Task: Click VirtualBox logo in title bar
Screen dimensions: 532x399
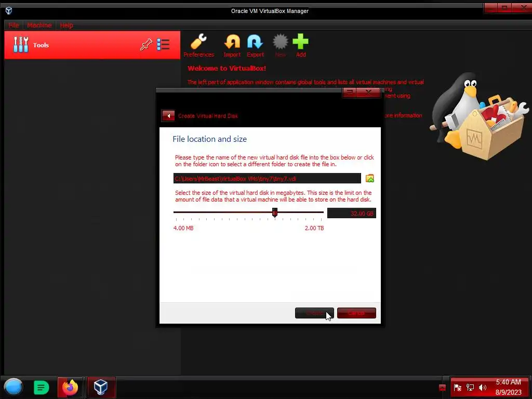Action: click(x=9, y=11)
